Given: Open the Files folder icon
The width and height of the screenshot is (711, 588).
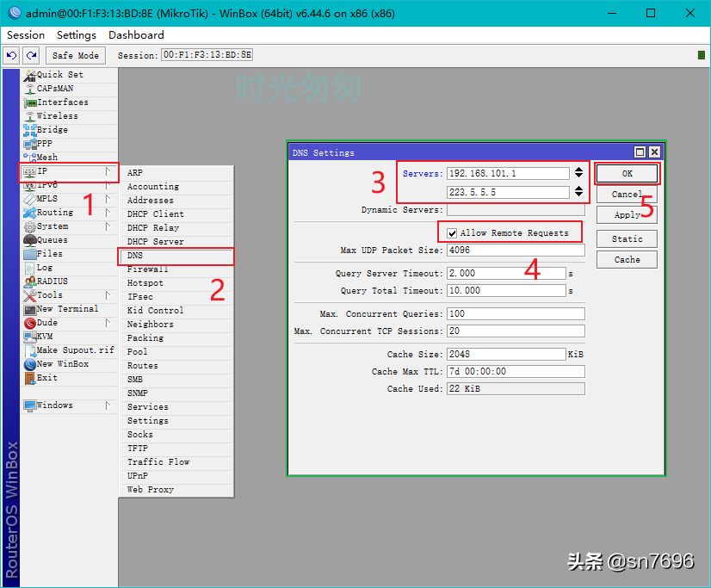Looking at the screenshot, I should tap(30, 254).
